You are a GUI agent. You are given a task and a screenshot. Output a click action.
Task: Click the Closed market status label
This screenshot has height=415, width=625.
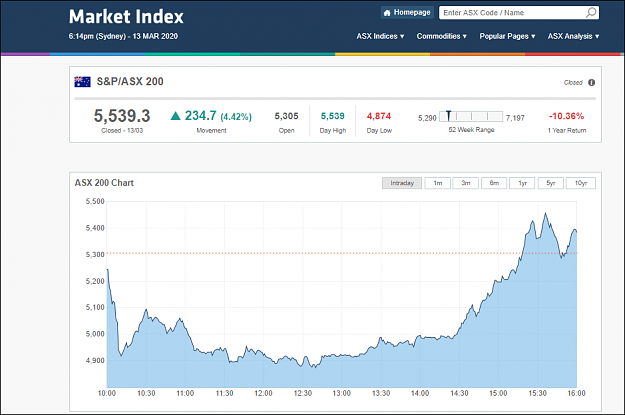tap(573, 83)
